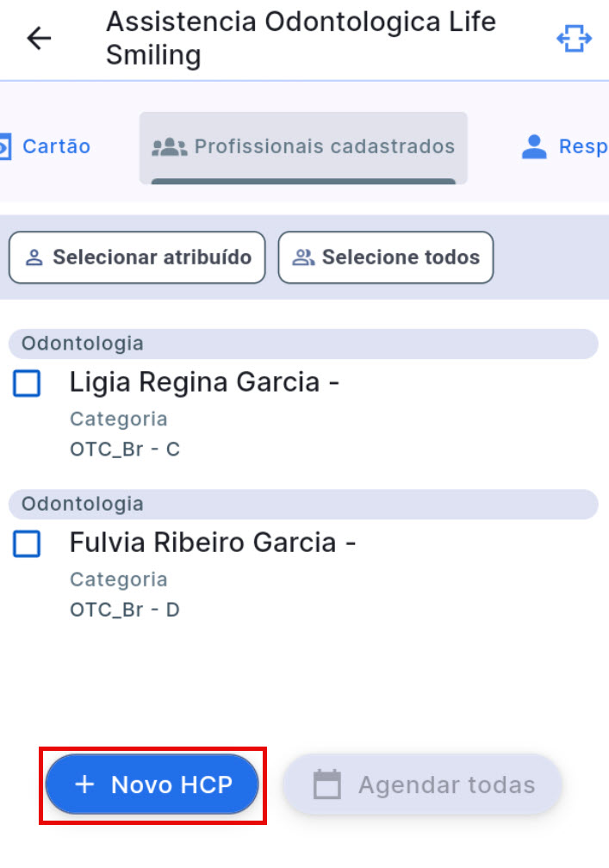Switch to the Cartão tab
Viewport: 609px width, 868px height.
click(x=56, y=146)
